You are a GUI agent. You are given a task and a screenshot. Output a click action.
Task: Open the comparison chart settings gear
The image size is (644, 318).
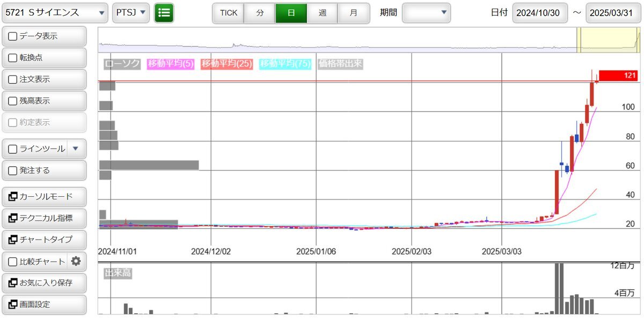[x=76, y=261]
